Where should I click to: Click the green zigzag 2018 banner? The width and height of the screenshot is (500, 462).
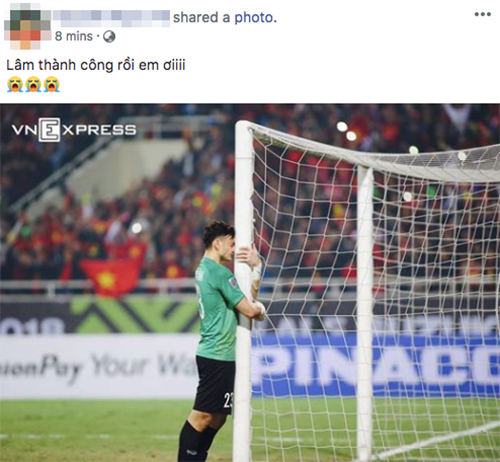tap(100, 315)
